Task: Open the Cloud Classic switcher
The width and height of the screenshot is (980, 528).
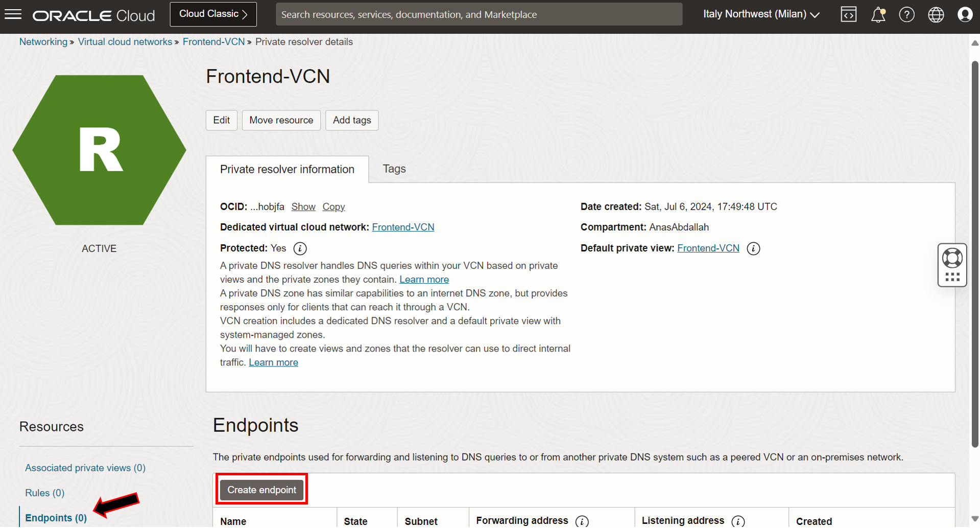Action: pyautogui.click(x=213, y=14)
